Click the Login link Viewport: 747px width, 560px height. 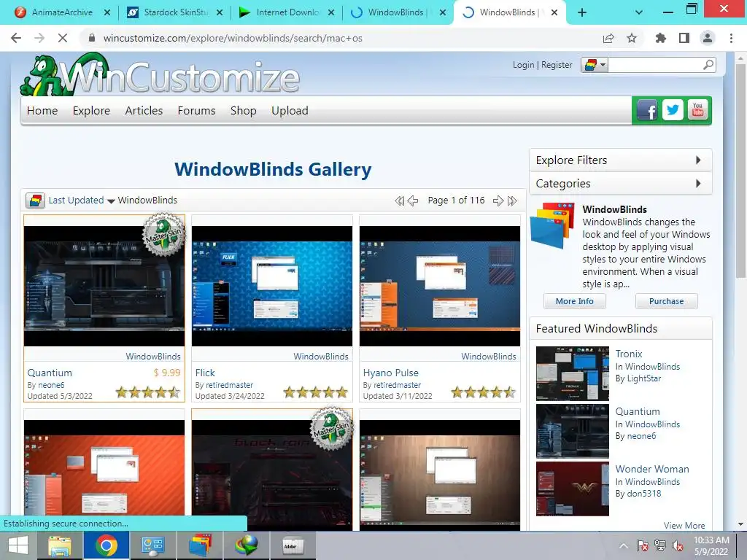pyautogui.click(x=524, y=65)
